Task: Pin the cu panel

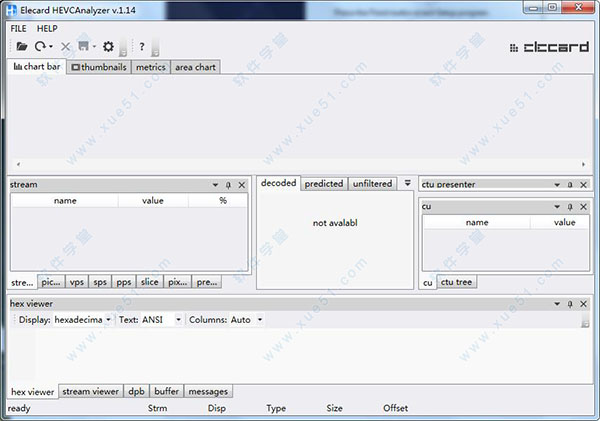Action: coord(570,207)
